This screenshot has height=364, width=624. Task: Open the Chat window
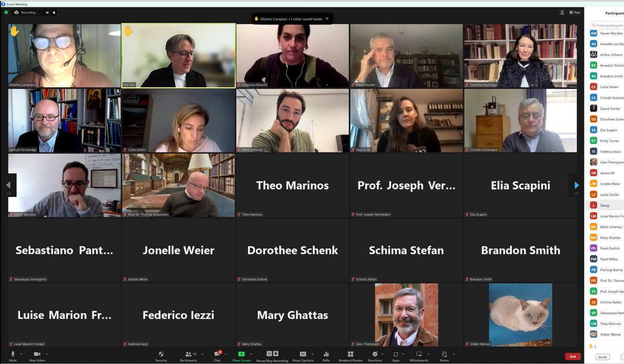217,356
